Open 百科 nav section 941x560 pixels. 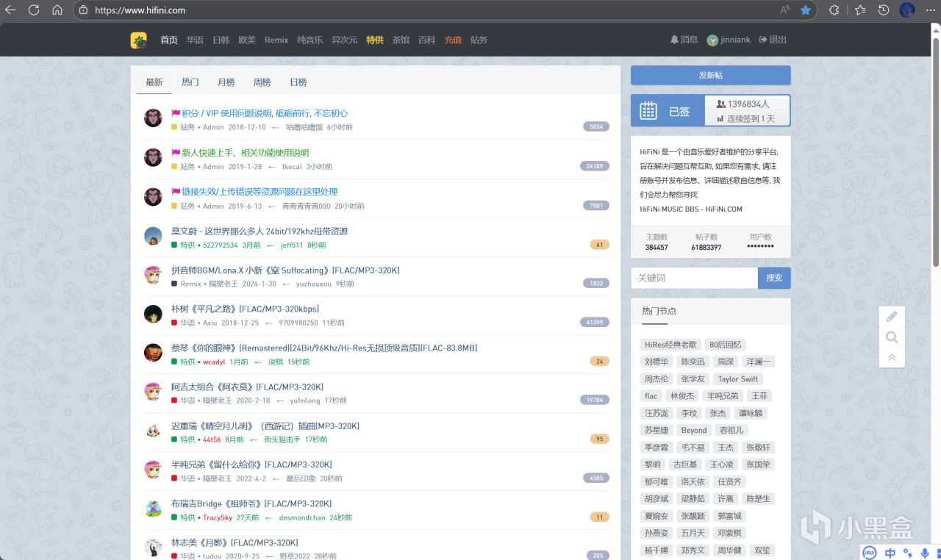pyautogui.click(x=426, y=40)
